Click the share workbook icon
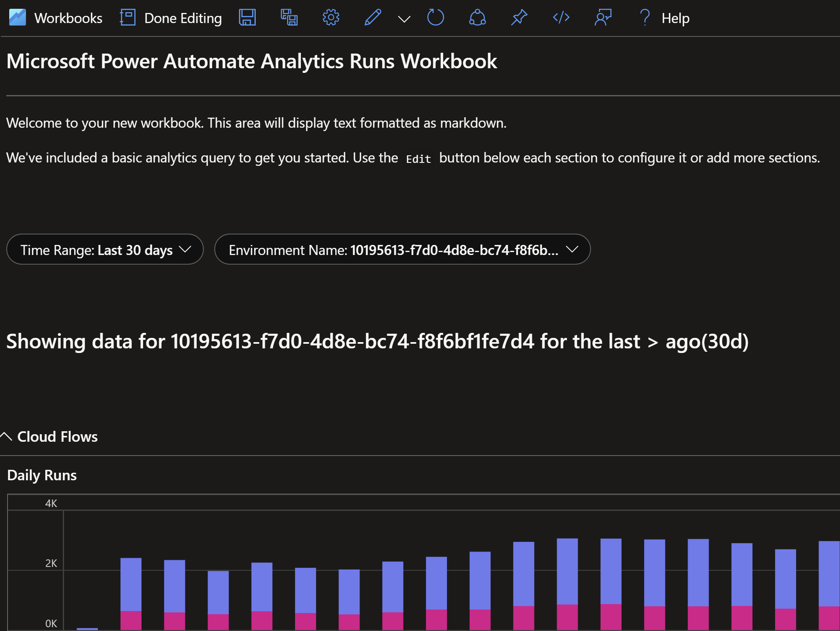 coord(477,18)
